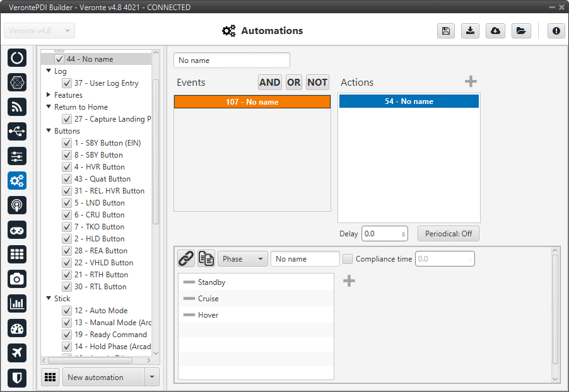Select the 22 - VHLD Button automation
This screenshot has width=569, height=392.
[x=104, y=263]
